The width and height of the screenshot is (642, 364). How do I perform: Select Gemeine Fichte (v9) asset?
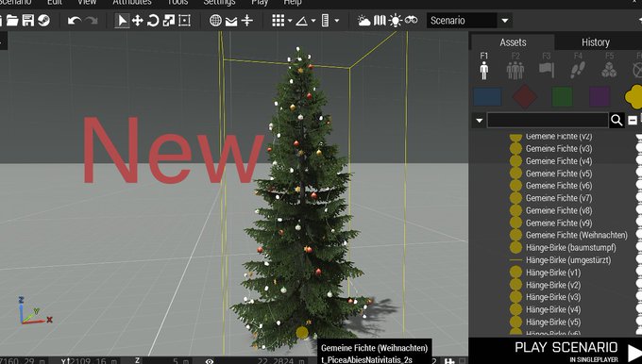(x=559, y=223)
